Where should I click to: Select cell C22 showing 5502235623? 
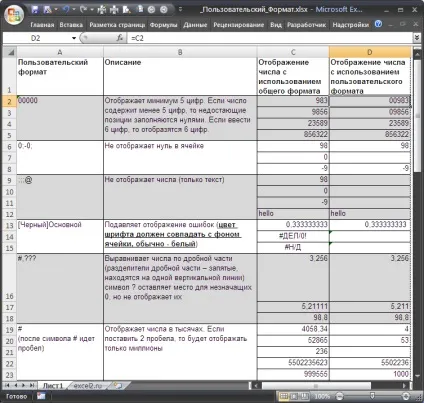point(293,363)
